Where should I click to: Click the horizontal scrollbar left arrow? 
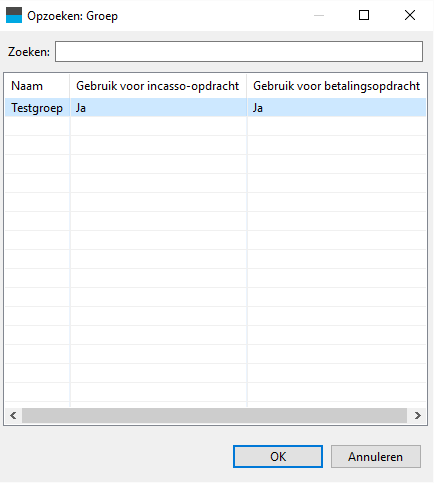(13, 415)
